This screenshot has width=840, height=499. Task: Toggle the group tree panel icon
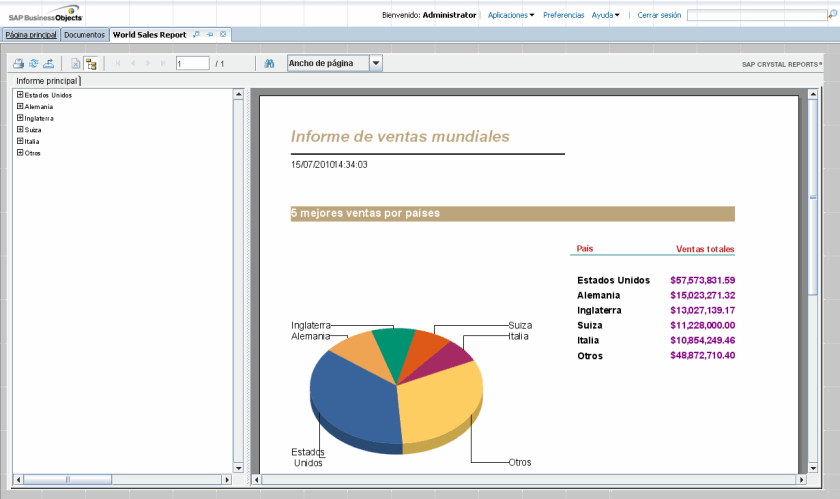click(x=91, y=63)
